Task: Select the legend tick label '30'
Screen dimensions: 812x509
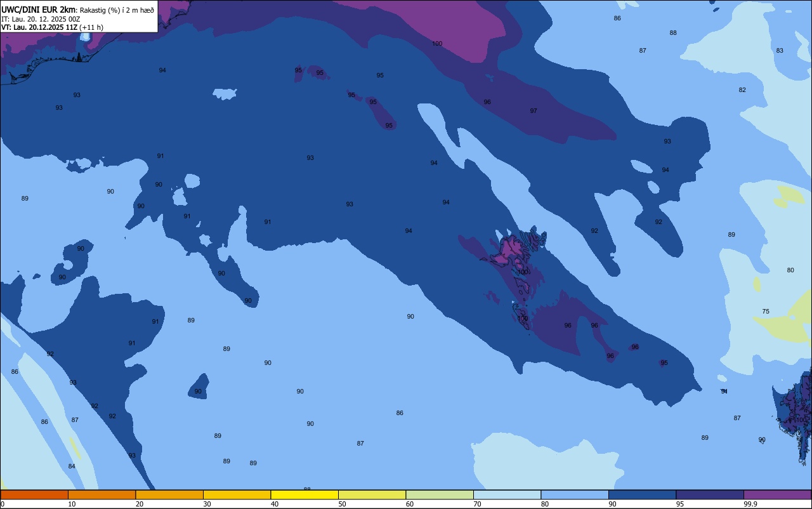Action: pyautogui.click(x=207, y=504)
